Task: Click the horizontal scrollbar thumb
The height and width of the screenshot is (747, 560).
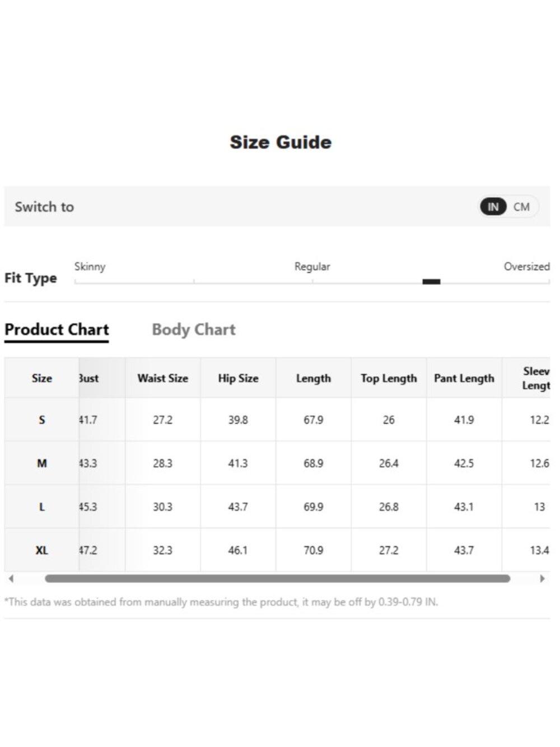Action: (277, 578)
